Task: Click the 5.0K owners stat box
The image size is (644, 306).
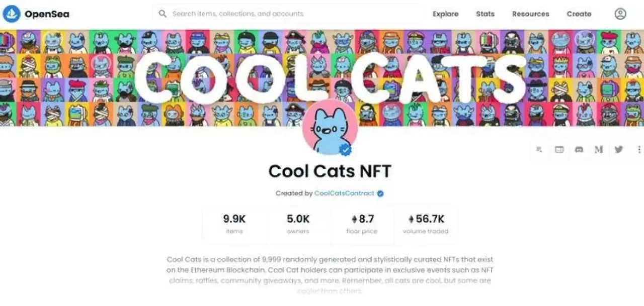Action: click(x=298, y=225)
